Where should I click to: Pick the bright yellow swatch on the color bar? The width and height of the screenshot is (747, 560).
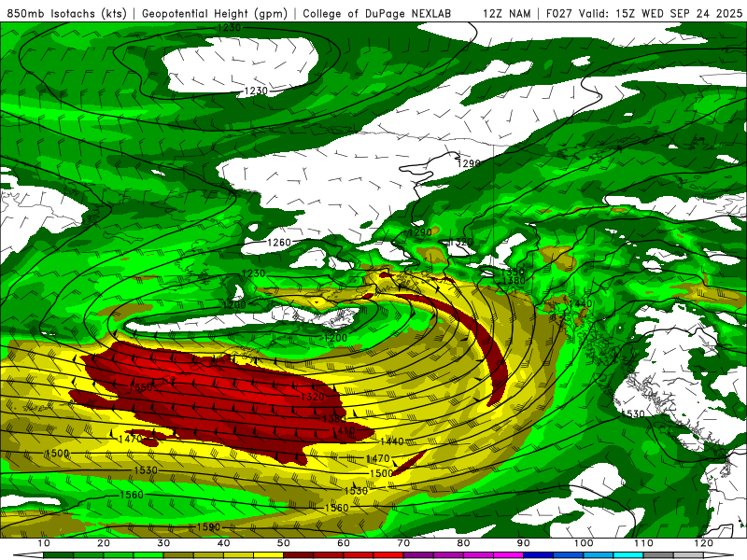point(269,555)
